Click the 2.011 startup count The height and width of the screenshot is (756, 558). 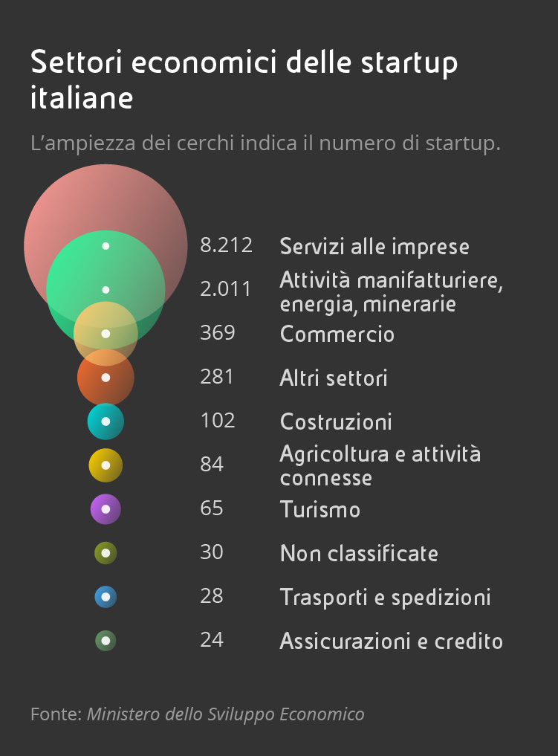226,288
